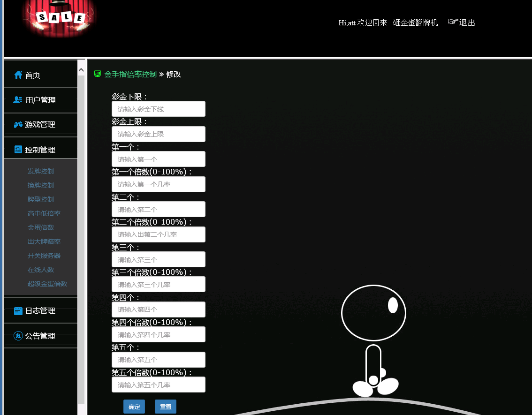Focus the 第一个倍数 percentage input
The image size is (532, 415).
[158, 184]
